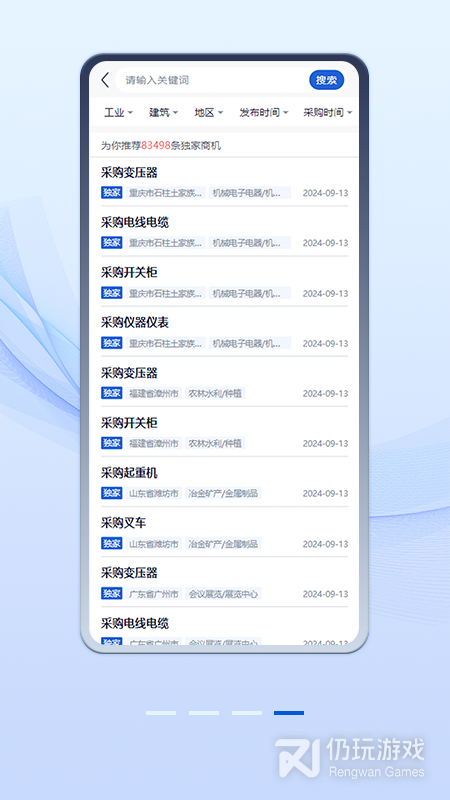Expand the 工业 filter dropdown
Viewport: 450px width, 800px height.
(x=118, y=113)
